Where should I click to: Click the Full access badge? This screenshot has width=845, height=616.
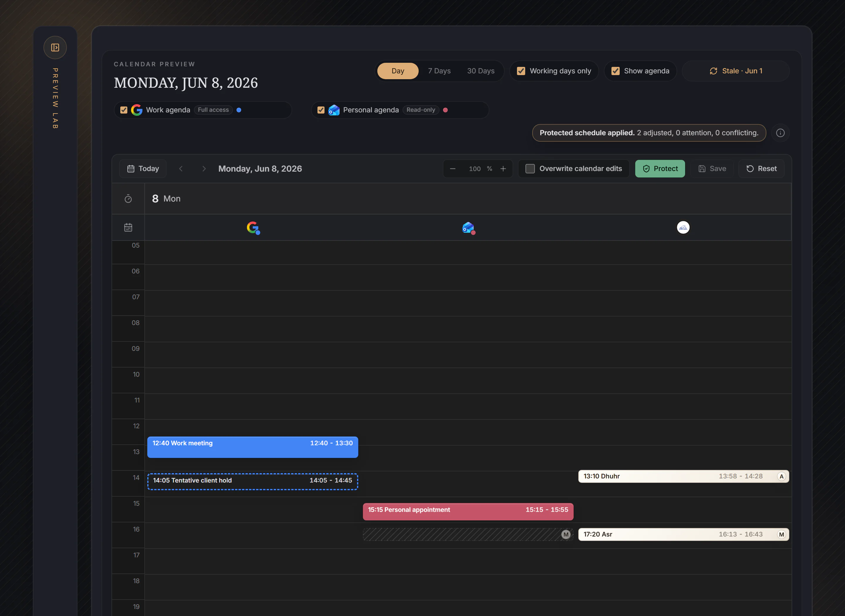coord(213,110)
